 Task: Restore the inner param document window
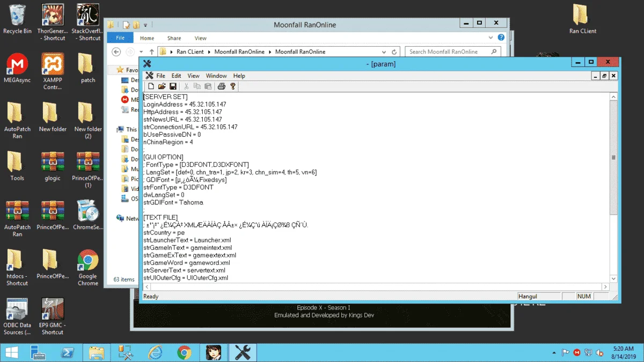point(604,76)
